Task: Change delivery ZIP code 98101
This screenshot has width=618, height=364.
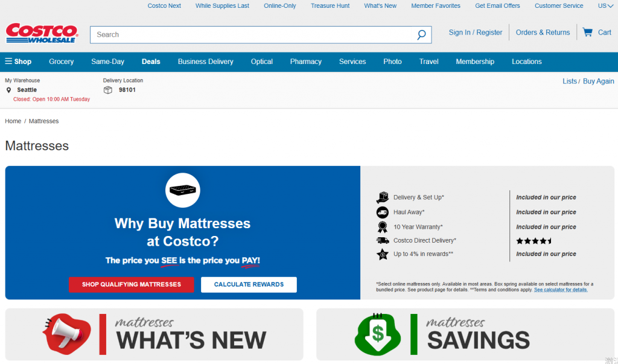Action: (x=127, y=90)
